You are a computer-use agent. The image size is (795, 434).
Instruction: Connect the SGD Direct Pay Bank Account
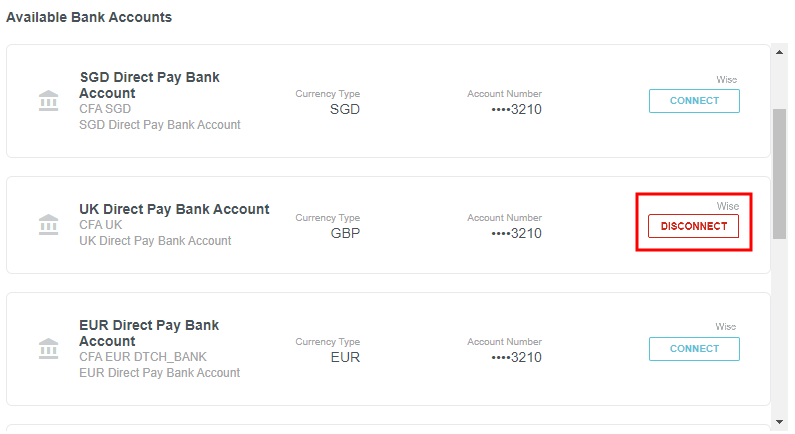(x=694, y=101)
